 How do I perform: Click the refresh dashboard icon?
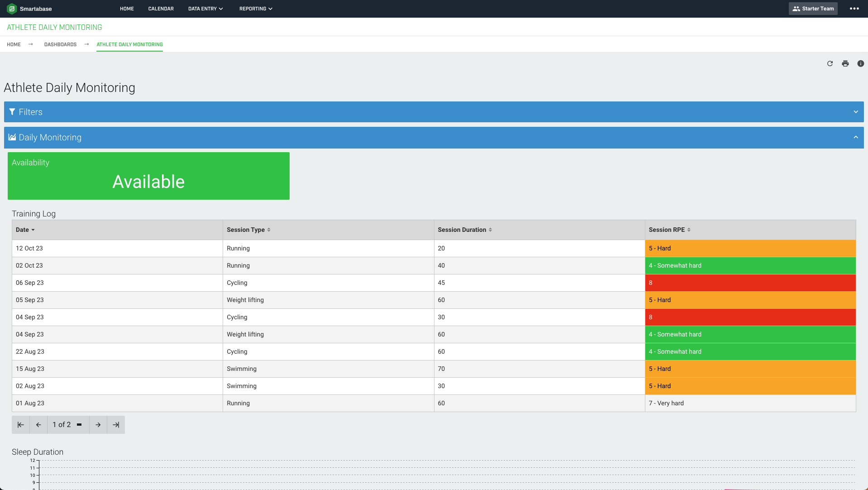830,63
